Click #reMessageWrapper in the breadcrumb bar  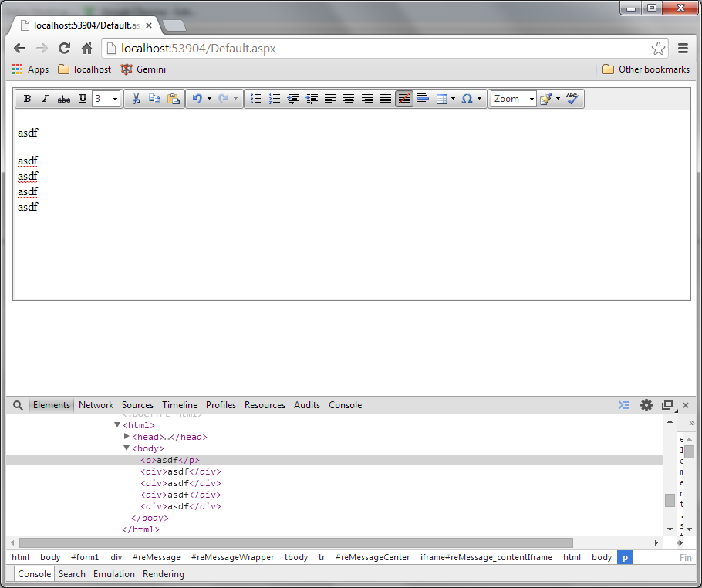coord(232,557)
